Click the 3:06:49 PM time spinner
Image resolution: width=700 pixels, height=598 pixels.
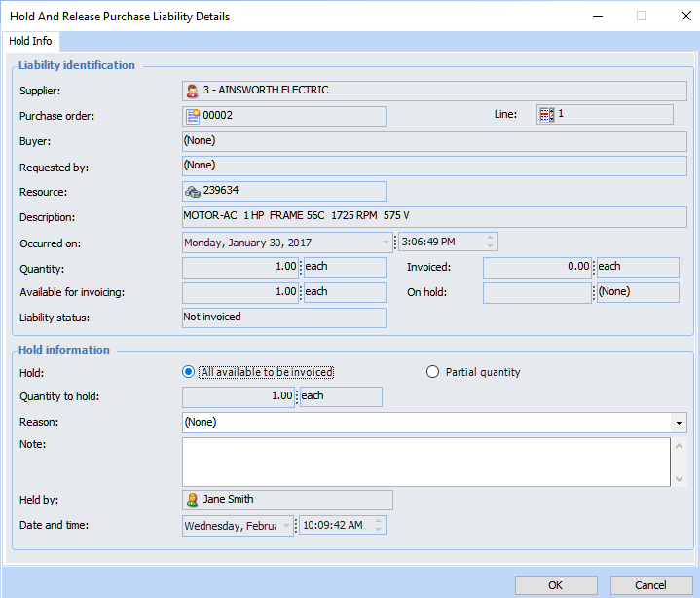click(x=490, y=243)
